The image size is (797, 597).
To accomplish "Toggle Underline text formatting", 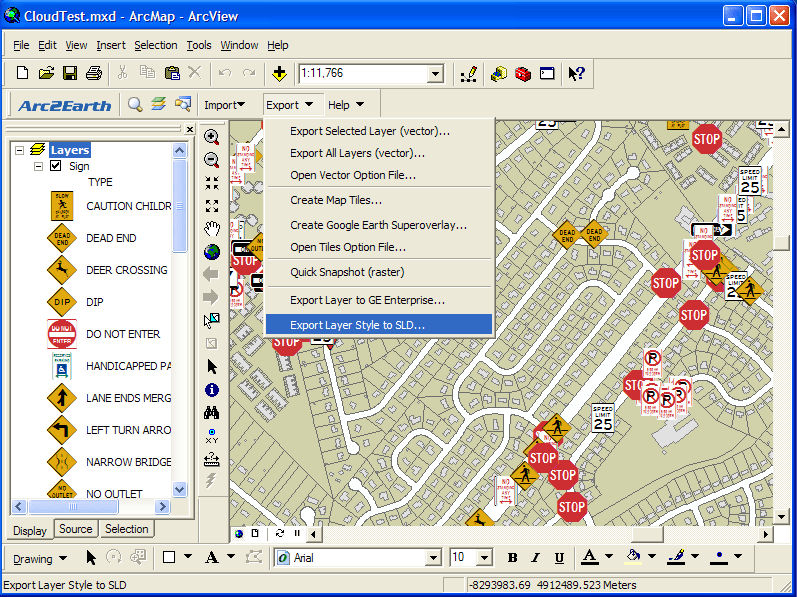I will click(x=559, y=558).
